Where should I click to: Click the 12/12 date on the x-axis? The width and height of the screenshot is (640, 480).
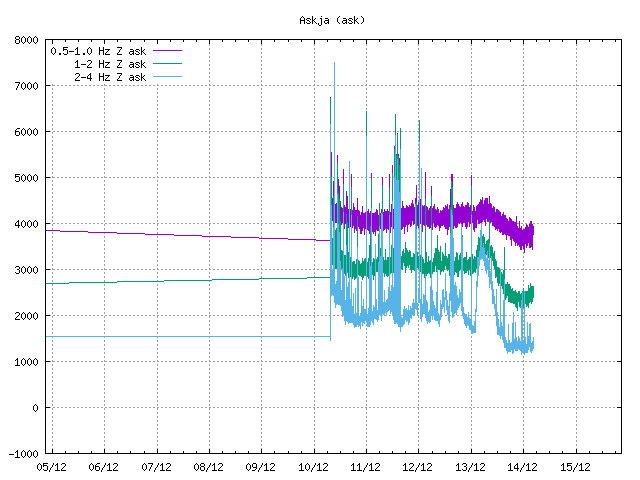417,467
